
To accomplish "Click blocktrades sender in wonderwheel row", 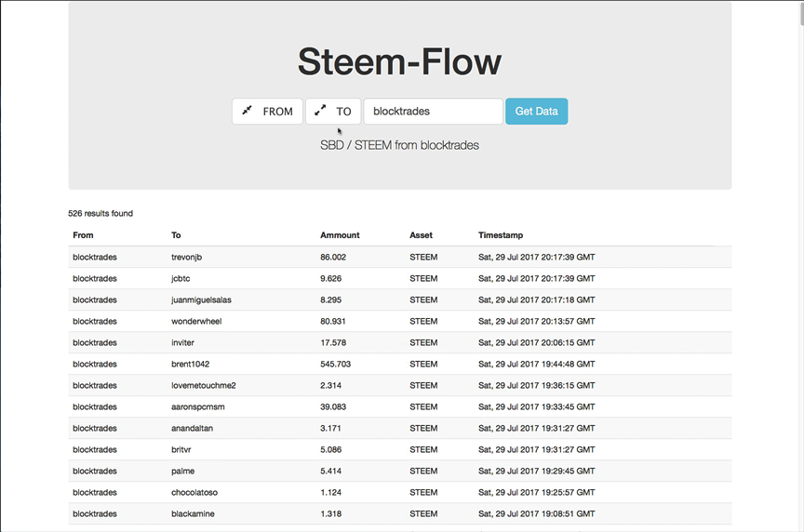I will click(x=95, y=322).
